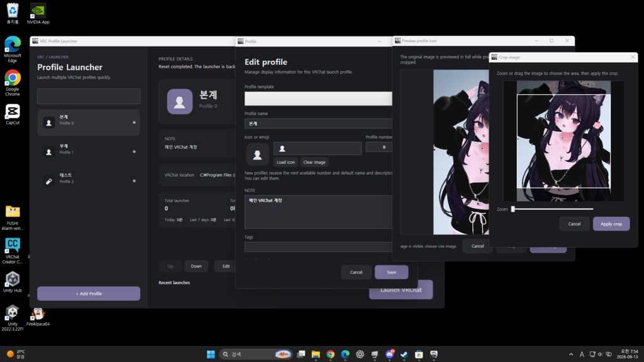The image size is (644, 362).
Task: Open Steam from the taskbar
Action: [x=404, y=354]
